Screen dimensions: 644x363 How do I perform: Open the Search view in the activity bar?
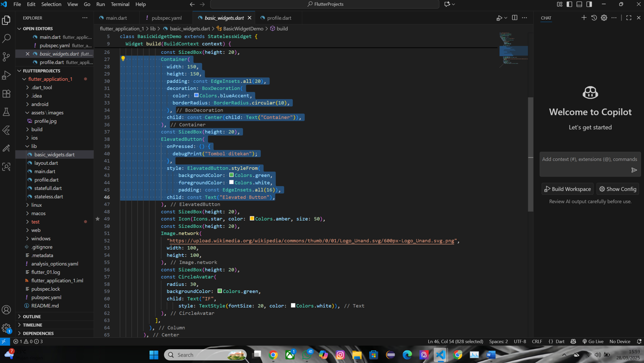[x=6, y=38]
